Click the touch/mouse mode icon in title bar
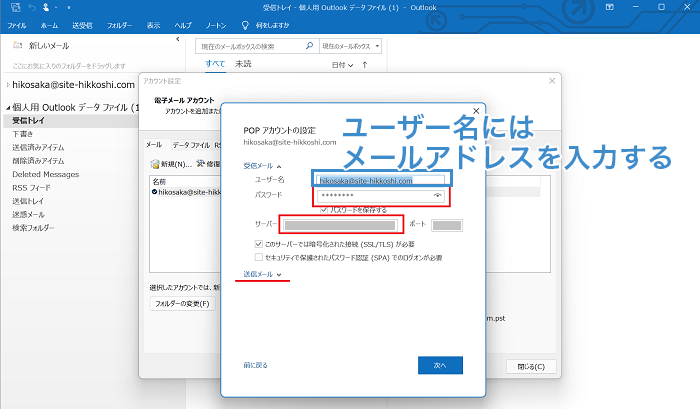 pos(46,7)
